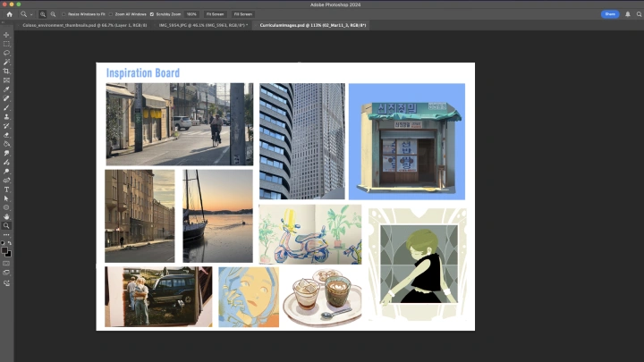Select the Path Selection arrow tool
The height and width of the screenshot is (362, 644).
point(6,198)
